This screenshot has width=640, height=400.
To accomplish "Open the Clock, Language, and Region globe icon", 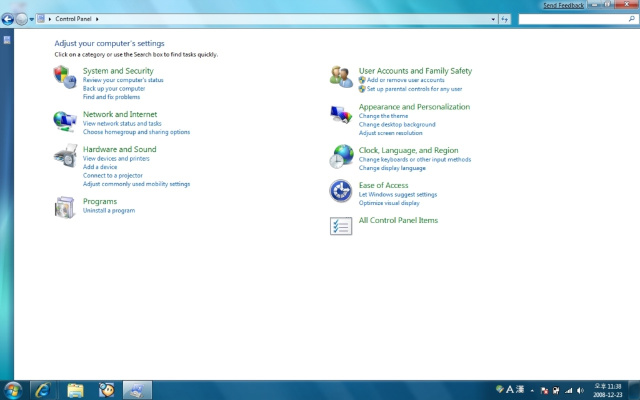I will point(341,156).
